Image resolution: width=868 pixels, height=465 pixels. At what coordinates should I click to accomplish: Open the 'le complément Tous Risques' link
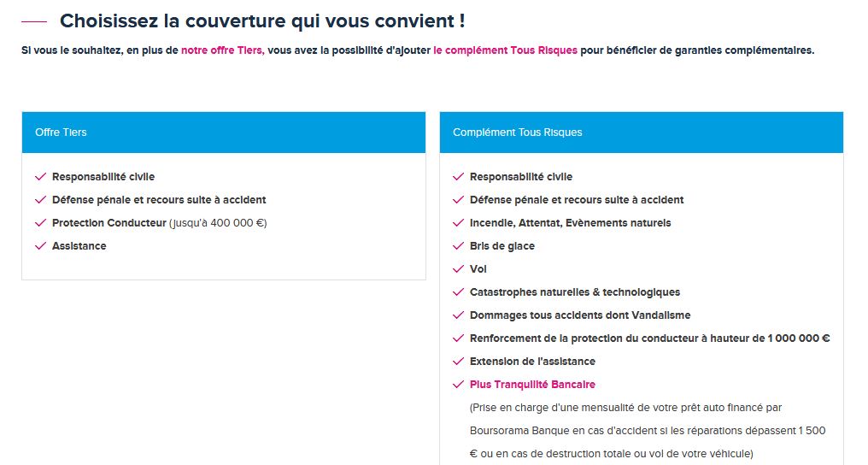506,50
